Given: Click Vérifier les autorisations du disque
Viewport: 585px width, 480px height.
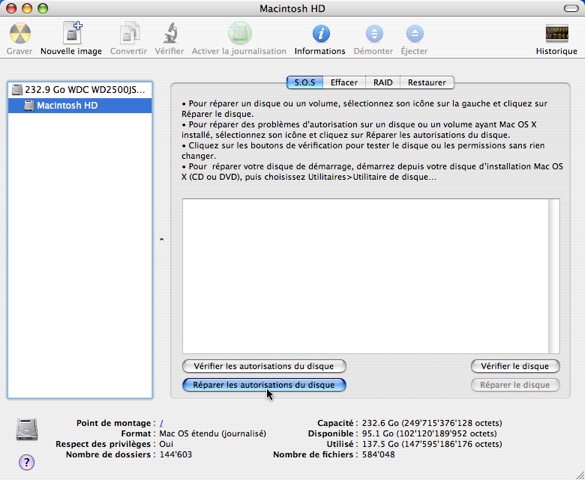Looking at the screenshot, I should click(x=264, y=366).
